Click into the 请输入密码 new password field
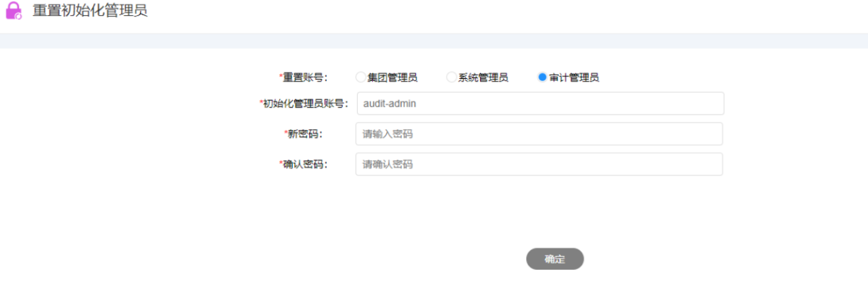The width and height of the screenshot is (868, 285). tap(538, 134)
